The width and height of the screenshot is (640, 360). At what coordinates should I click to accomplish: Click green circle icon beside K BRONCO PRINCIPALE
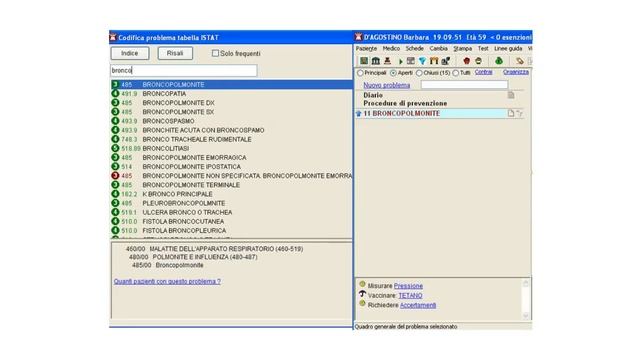[115, 194]
